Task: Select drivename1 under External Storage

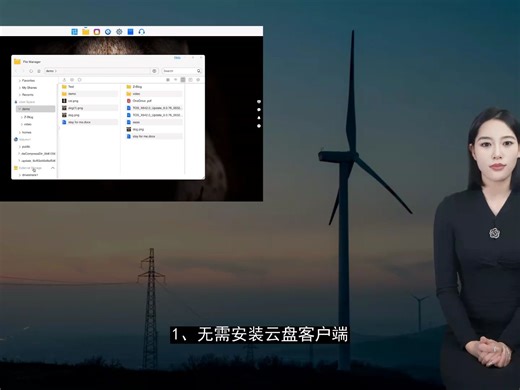Action: pos(30,175)
